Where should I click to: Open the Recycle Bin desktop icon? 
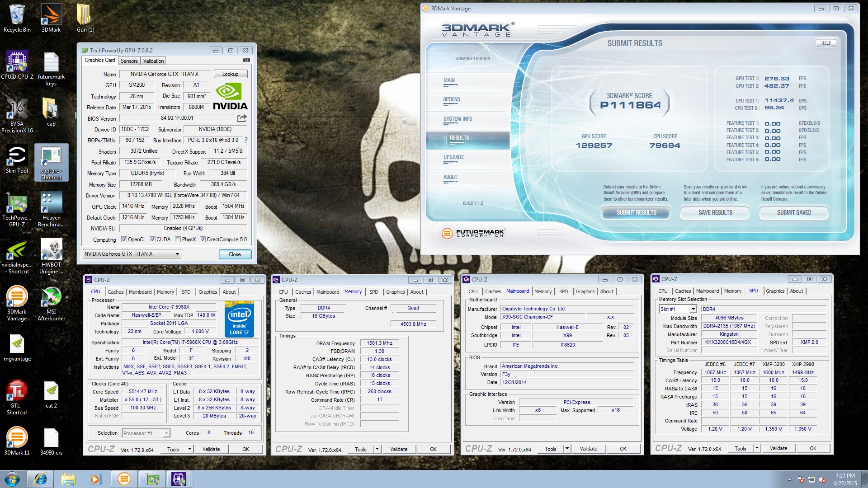[17, 18]
